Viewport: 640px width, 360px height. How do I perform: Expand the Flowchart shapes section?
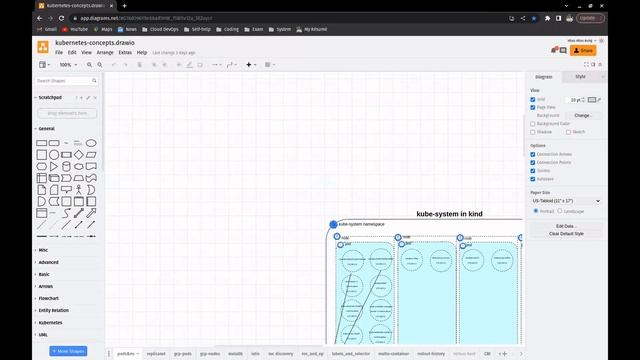click(49, 298)
